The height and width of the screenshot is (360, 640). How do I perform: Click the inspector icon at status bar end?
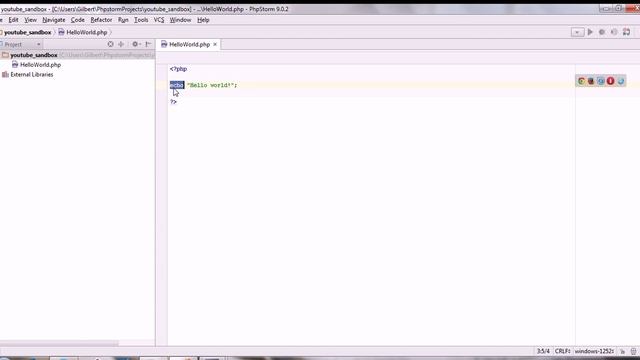(x=633, y=351)
